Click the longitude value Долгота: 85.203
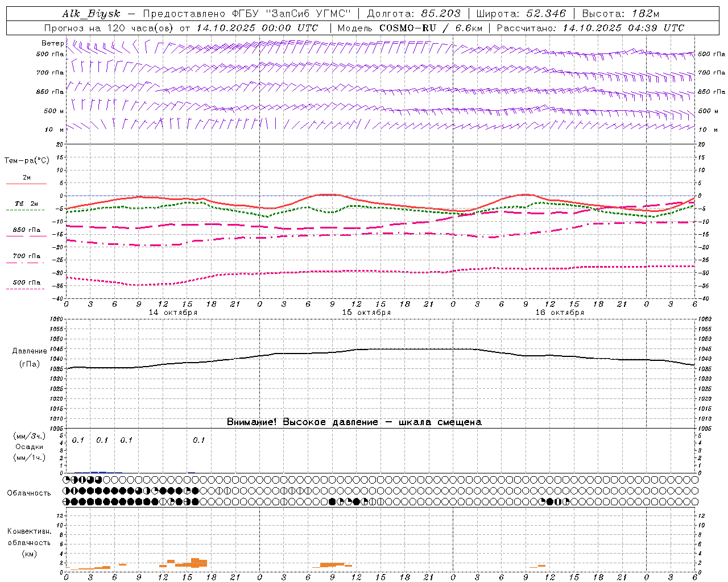The width and height of the screenshot is (728, 582). pyautogui.click(x=413, y=14)
